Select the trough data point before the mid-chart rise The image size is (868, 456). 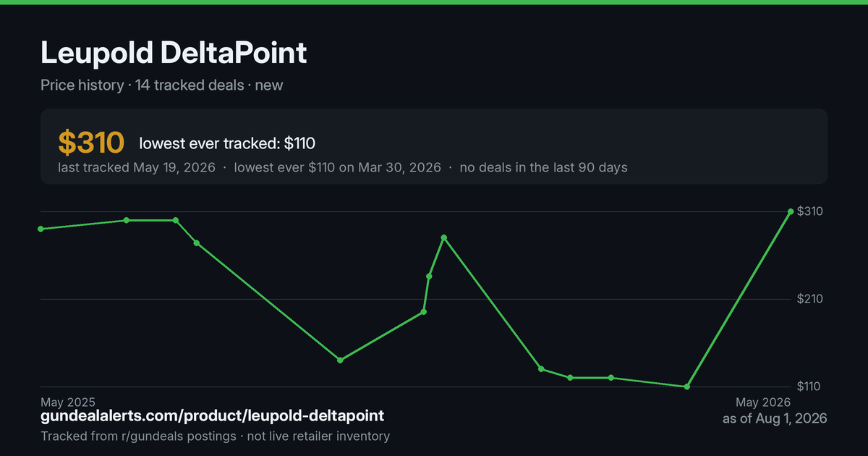coord(340,360)
